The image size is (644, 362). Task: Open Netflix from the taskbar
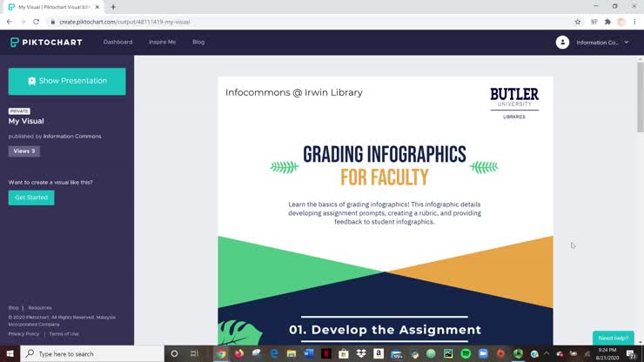(326, 354)
